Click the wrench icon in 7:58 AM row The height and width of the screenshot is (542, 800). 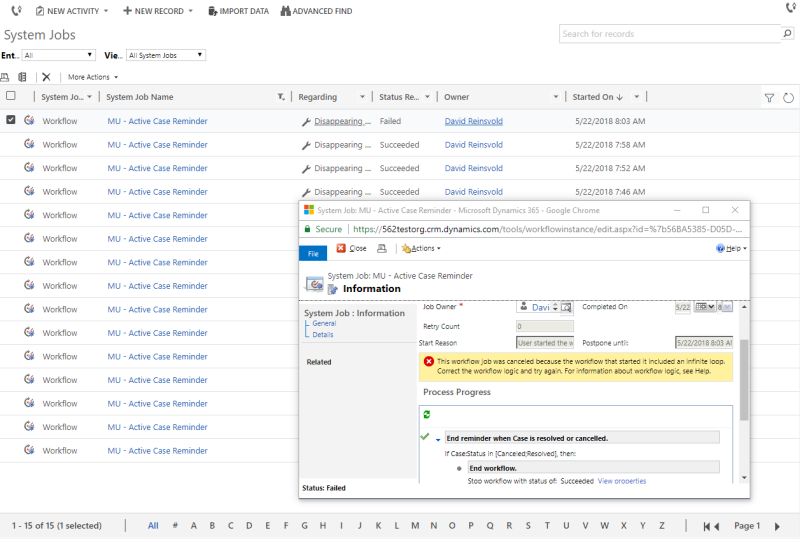306,145
